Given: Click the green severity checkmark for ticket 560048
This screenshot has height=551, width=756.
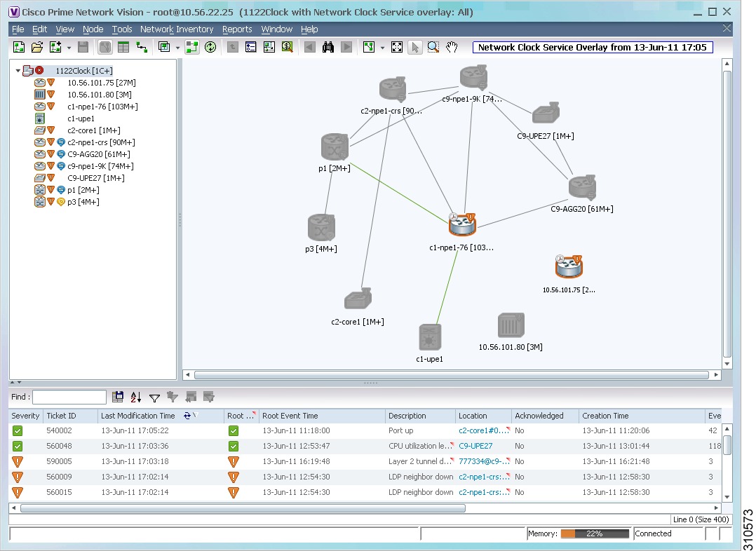Looking at the screenshot, I should click(x=18, y=446).
